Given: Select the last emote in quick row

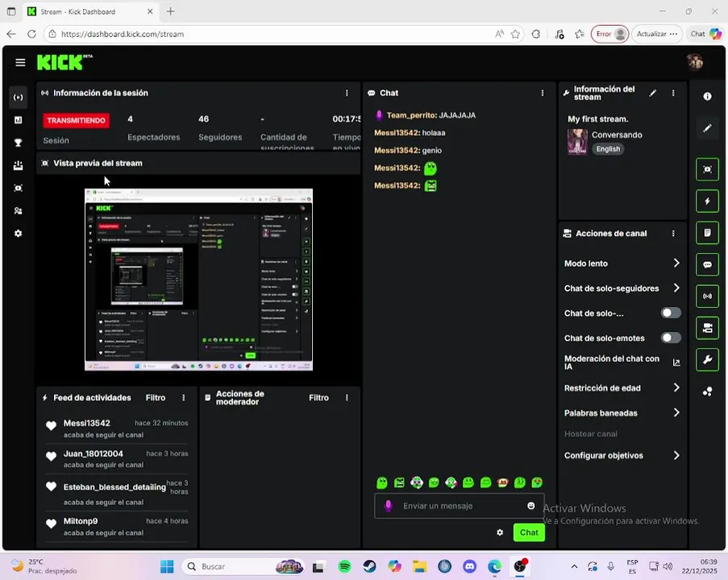Looking at the screenshot, I should click(537, 483).
